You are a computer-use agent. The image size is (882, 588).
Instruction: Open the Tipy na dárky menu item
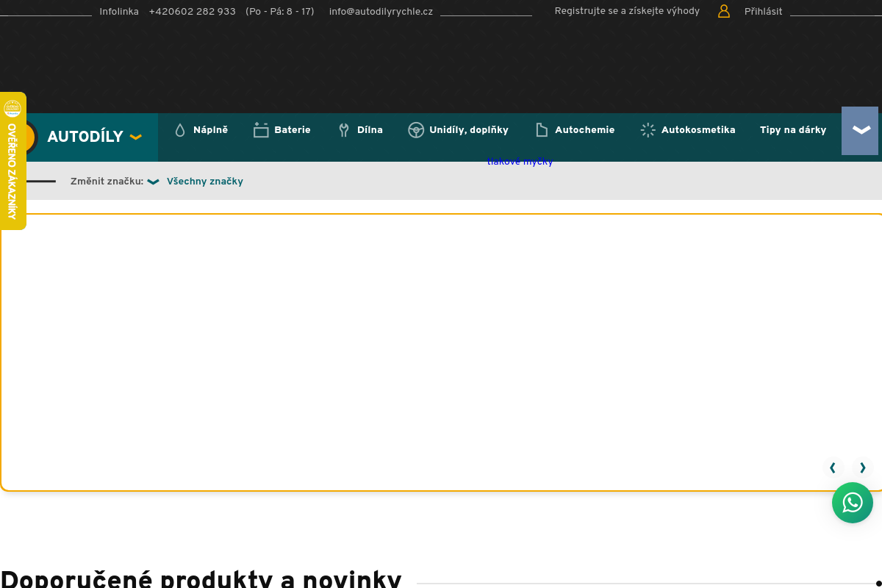793,130
